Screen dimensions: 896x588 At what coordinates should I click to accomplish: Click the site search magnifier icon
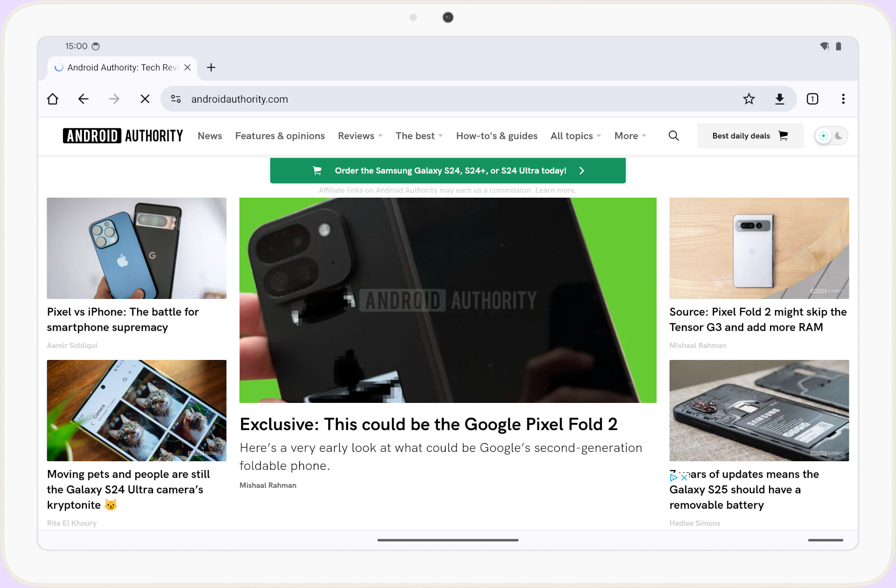coord(673,136)
